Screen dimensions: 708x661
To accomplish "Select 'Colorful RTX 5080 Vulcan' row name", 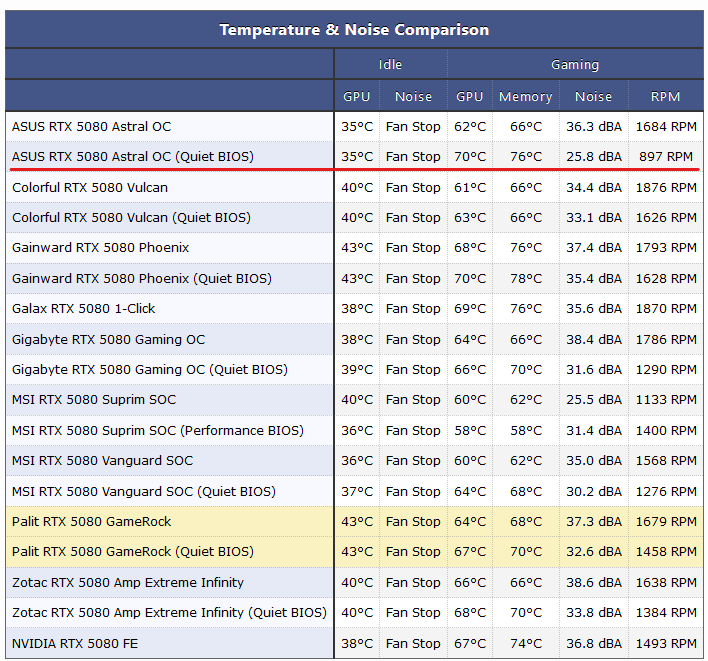I will [x=90, y=187].
